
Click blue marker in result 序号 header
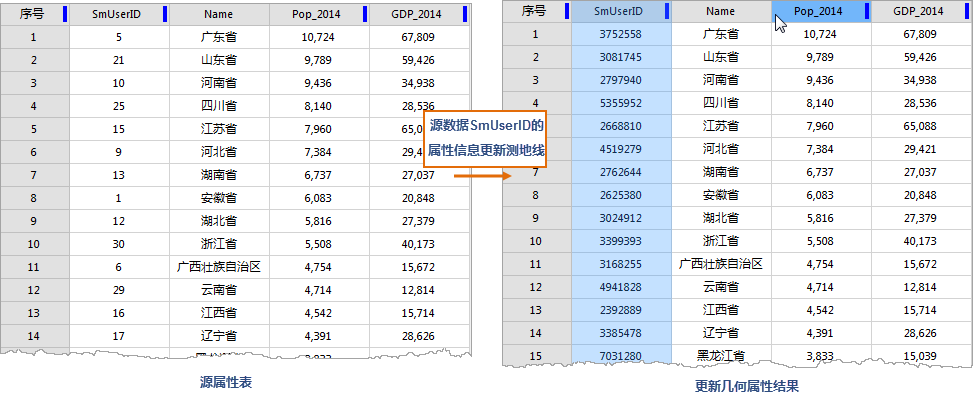(x=567, y=11)
